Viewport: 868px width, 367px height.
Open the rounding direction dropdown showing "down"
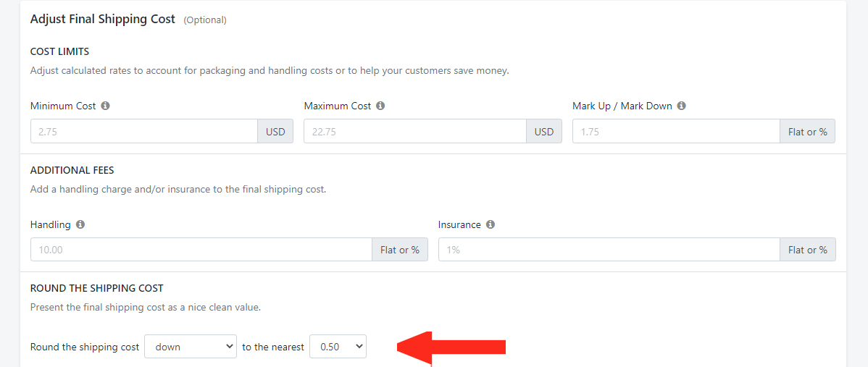point(191,347)
